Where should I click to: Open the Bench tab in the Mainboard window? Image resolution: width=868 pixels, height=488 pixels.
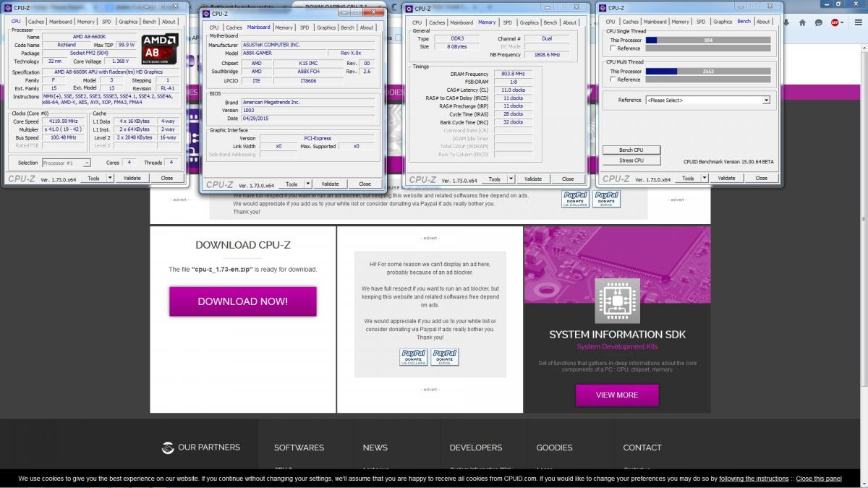point(348,27)
